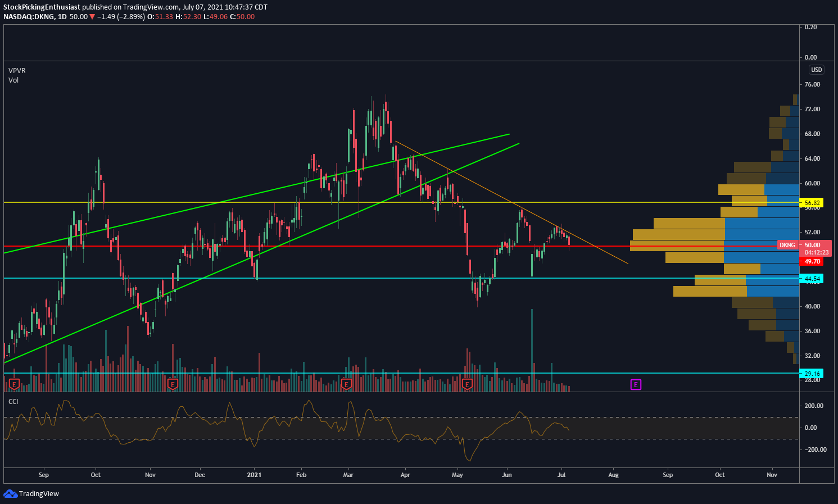
Task: Click the 1D interval label in the header
Action: click(x=62, y=17)
